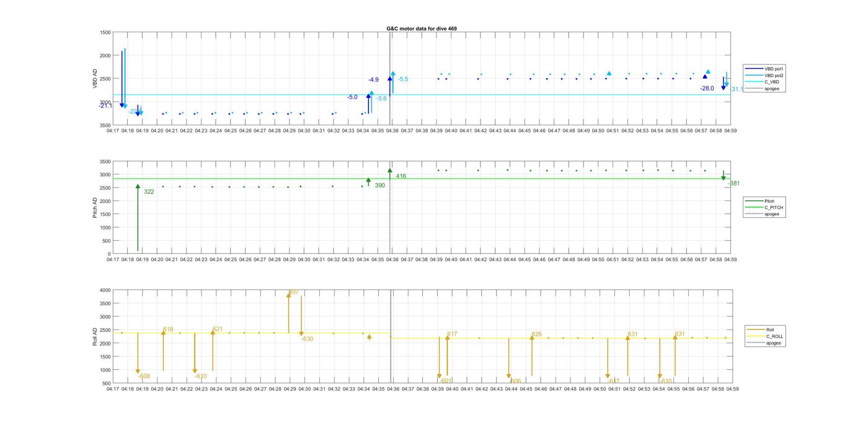Select the 'Pitch AD' y-axis label
The image size is (868, 430).
click(x=95, y=207)
